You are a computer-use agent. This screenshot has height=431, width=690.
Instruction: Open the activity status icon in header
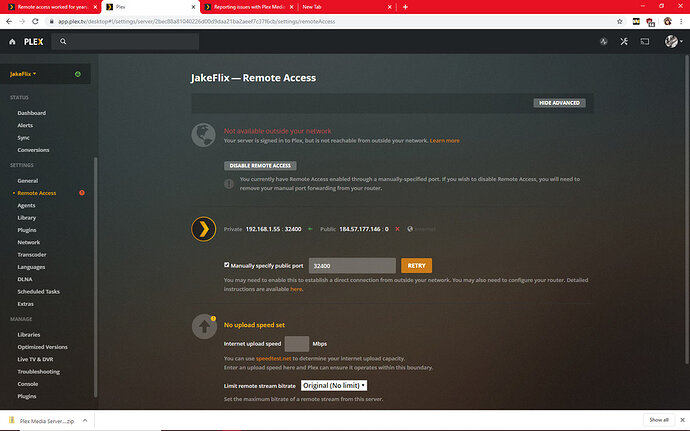603,41
